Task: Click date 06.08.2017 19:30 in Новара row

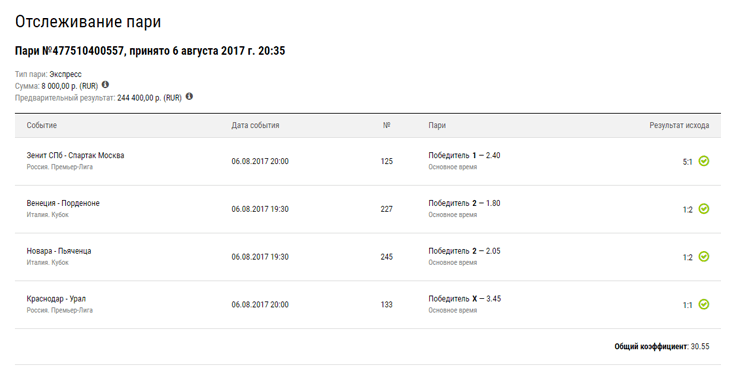Action: 260,257
